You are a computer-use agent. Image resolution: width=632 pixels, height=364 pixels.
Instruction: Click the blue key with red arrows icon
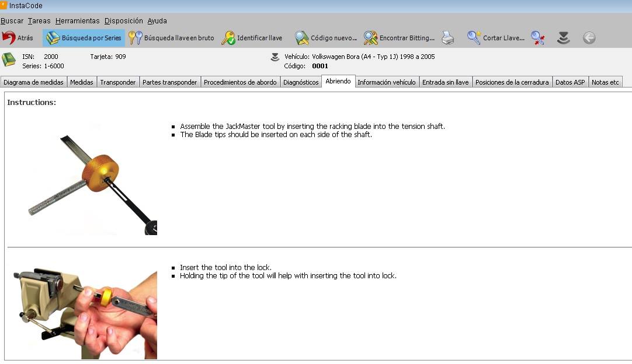point(538,38)
